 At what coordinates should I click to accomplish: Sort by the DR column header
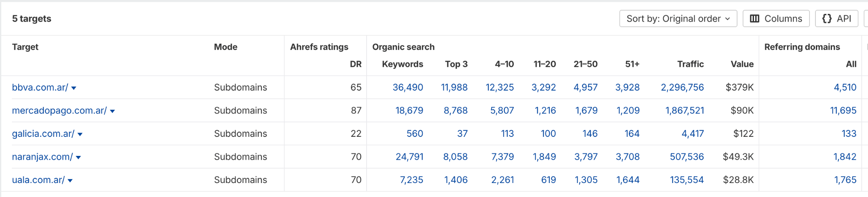pyautogui.click(x=356, y=64)
